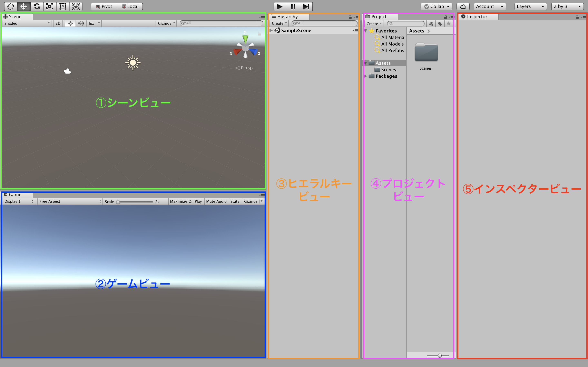Select the Hand tool
588x367 pixels.
point(10,6)
